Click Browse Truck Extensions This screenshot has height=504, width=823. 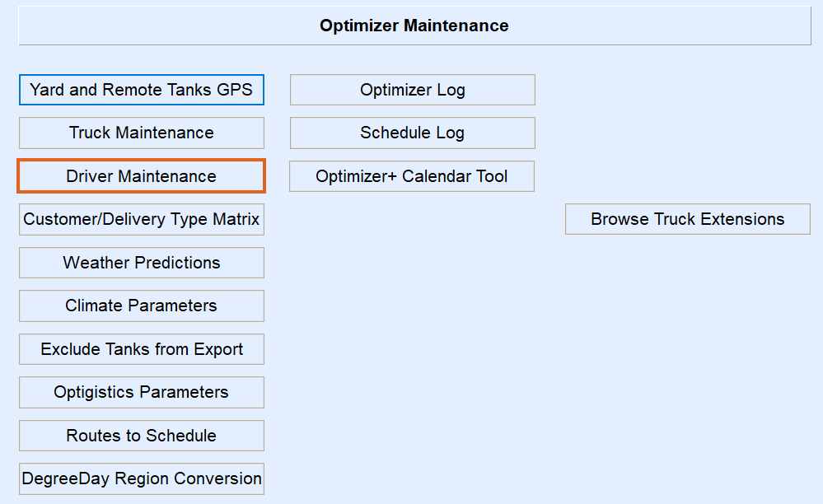point(688,219)
